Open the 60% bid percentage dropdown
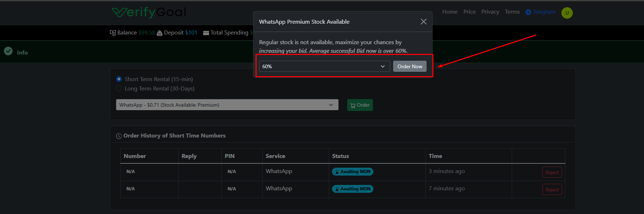This screenshot has height=214, width=644. 324,66
